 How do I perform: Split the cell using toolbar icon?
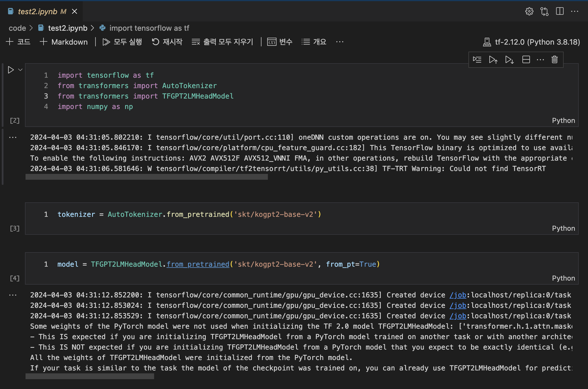click(526, 60)
